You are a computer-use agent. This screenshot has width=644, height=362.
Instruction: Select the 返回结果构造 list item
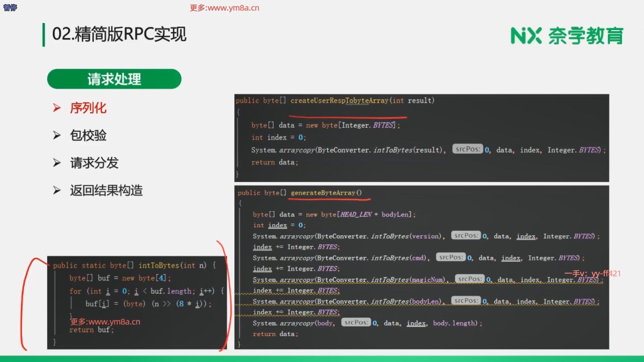coord(106,190)
